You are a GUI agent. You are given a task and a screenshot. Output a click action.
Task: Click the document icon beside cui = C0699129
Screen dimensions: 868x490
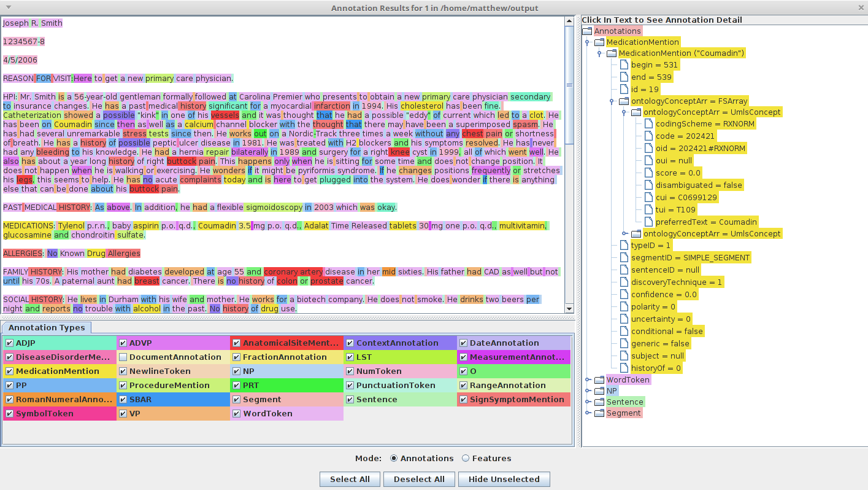[x=648, y=197]
